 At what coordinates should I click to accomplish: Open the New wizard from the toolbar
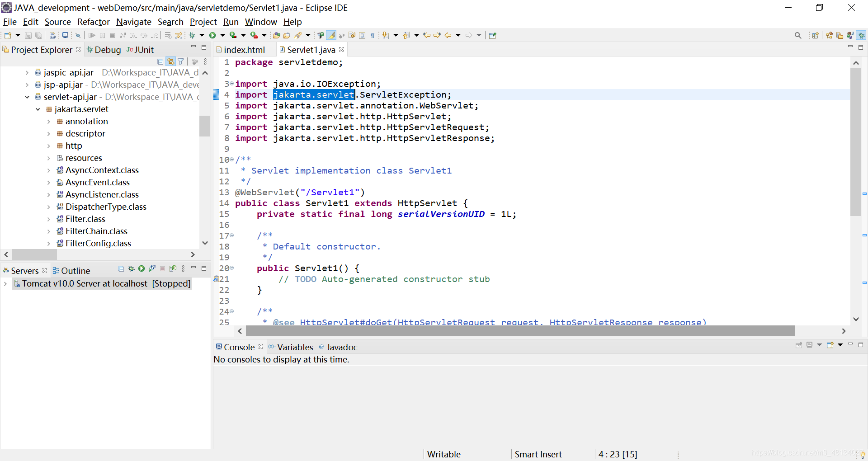[8, 35]
